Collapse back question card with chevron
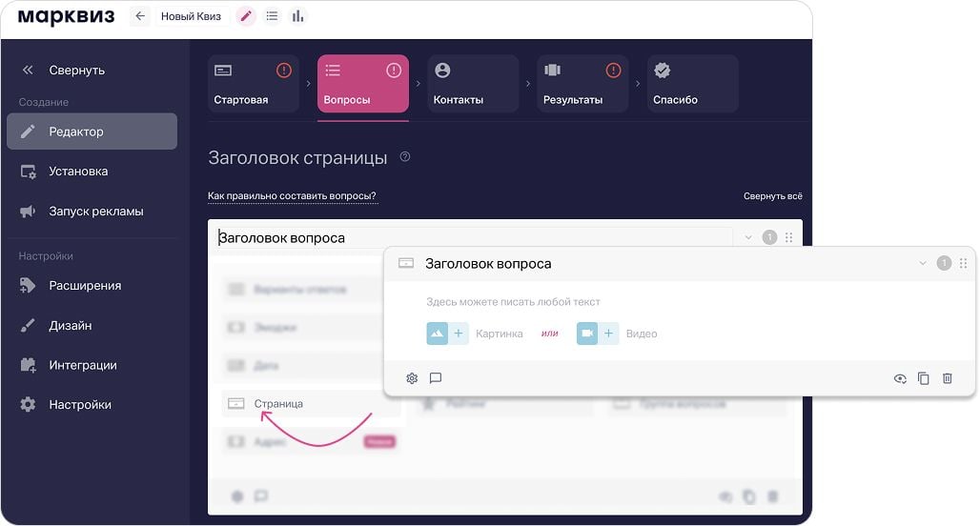The image size is (980, 526). coord(748,237)
